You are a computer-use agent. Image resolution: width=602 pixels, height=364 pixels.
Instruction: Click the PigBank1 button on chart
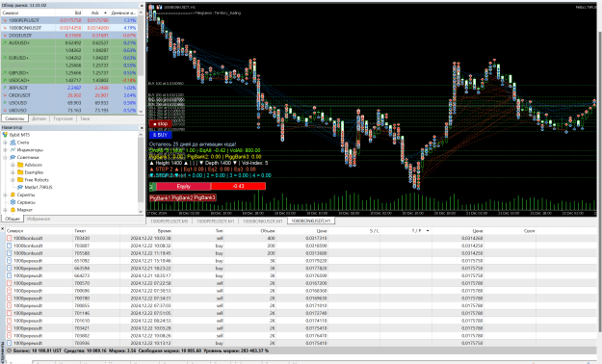pos(160,197)
